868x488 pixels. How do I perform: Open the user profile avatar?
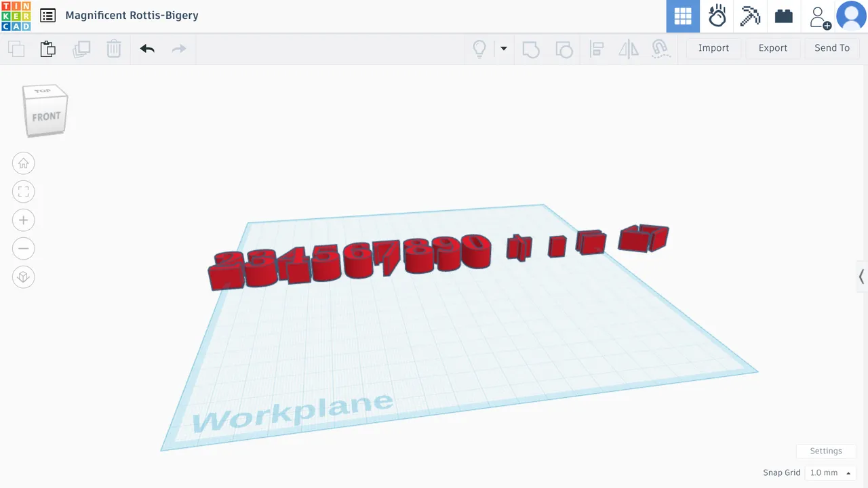(851, 16)
